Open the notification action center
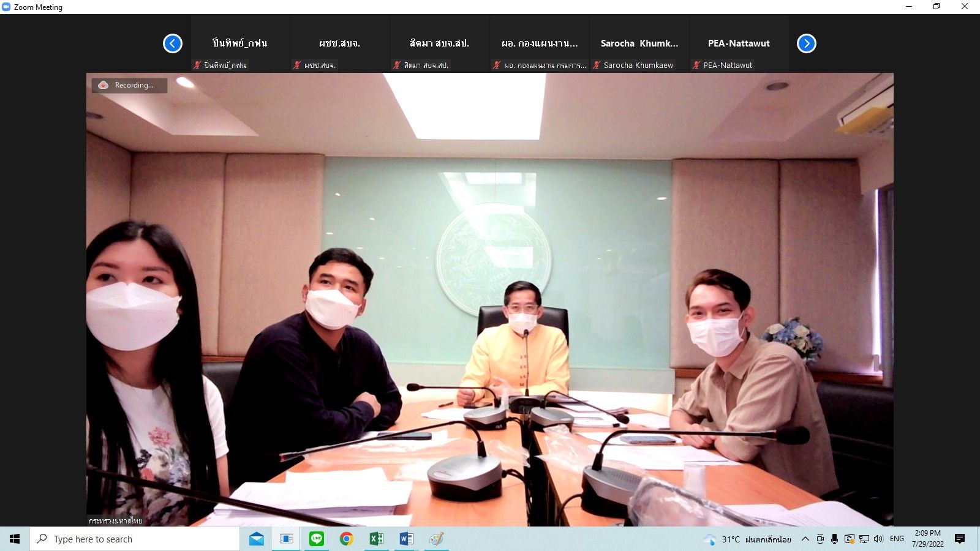 point(960,539)
